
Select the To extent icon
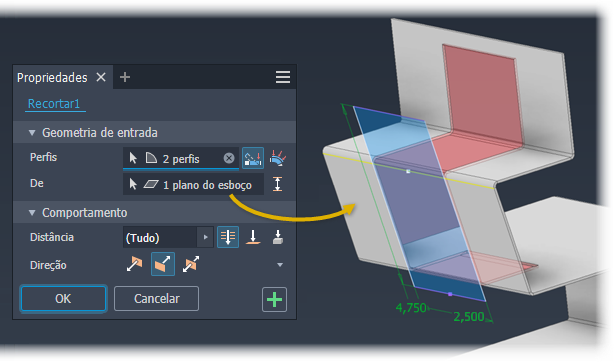253,237
